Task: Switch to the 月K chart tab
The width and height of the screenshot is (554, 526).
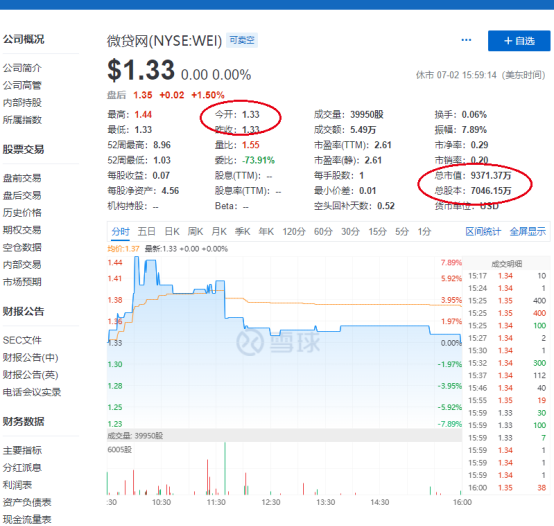Action: point(219,232)
